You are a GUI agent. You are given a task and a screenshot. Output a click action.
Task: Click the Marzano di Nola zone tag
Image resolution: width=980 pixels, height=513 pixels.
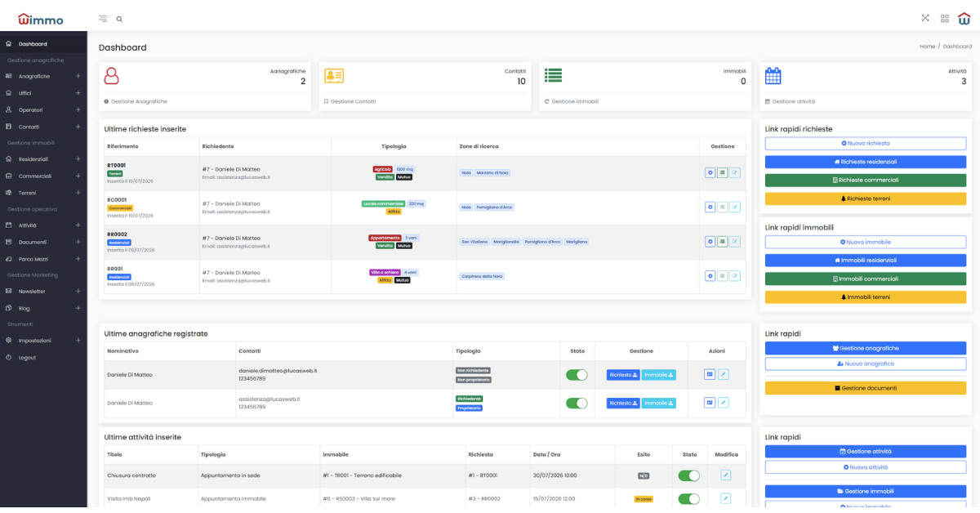pyautogui.click(x=492, y=172)
